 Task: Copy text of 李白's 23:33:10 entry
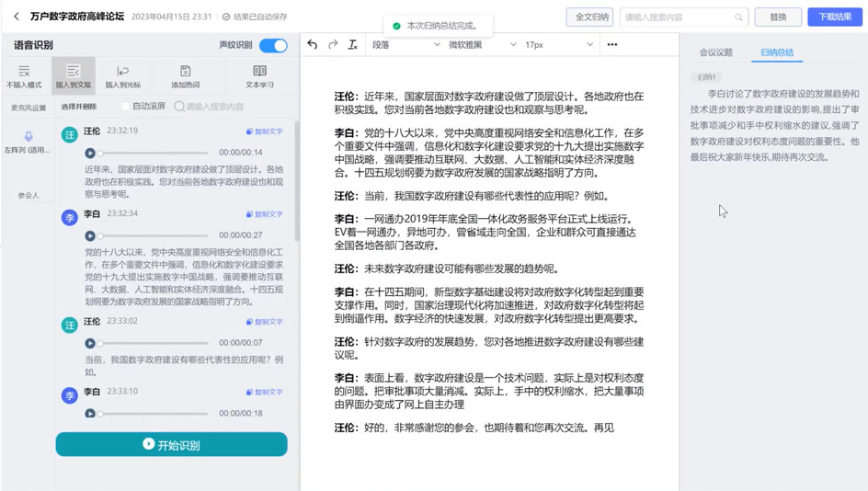click(x=265, y=392)
